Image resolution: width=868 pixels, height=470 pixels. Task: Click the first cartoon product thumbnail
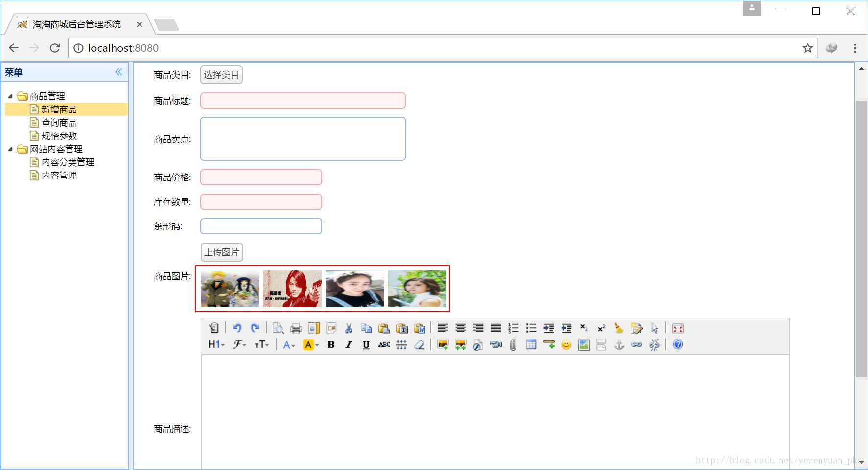point(230,289)
